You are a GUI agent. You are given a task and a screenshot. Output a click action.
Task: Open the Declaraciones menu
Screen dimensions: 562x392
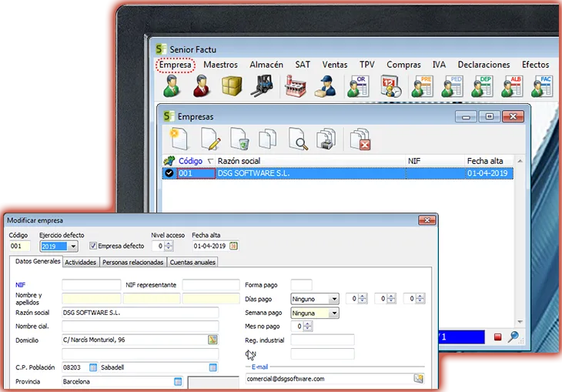coord(483,65)
